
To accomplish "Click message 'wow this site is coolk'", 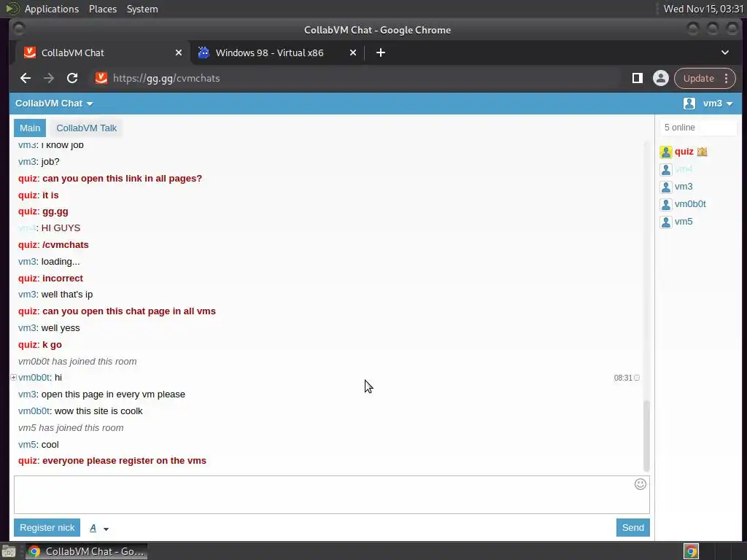I will (x=98, y=411).
